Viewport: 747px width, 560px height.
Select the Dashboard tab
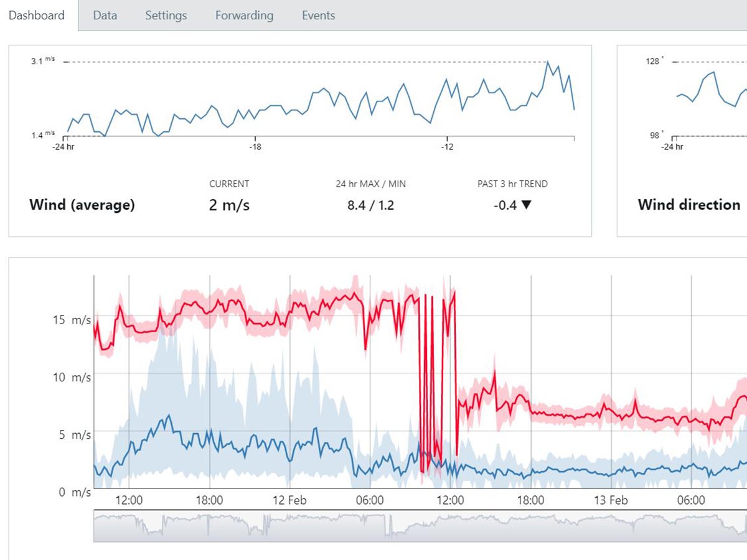(37, 16)
